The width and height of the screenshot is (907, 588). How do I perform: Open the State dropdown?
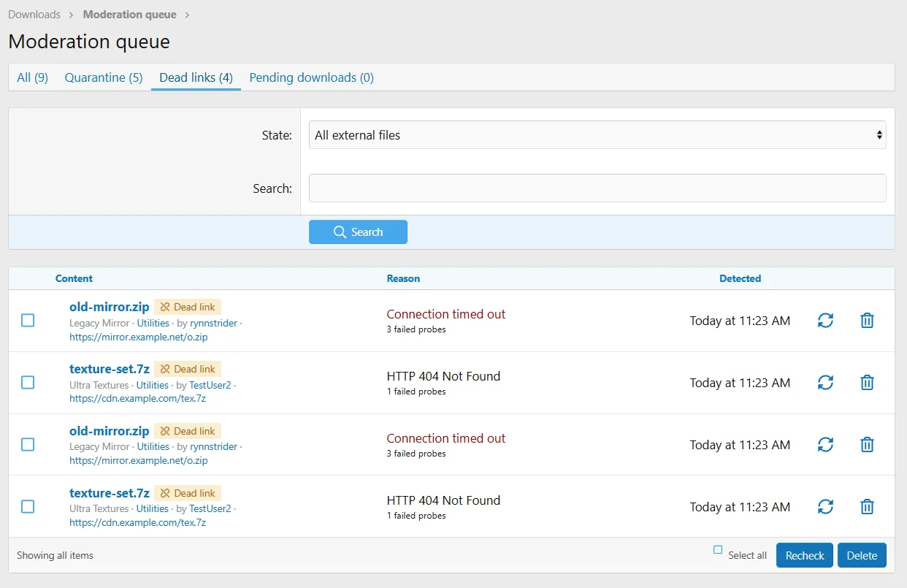pyautogui.click(x=597, y=135)
